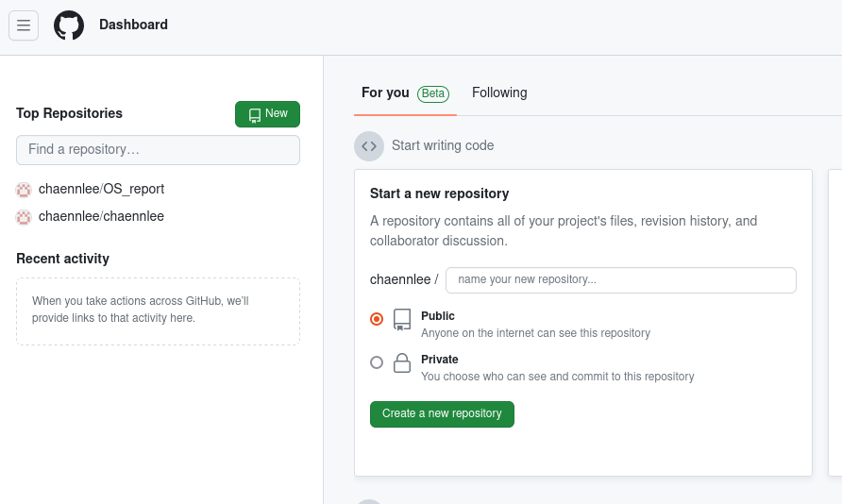Click the recent activity placeholder message

pyautogui.click(x=140, y=310)
